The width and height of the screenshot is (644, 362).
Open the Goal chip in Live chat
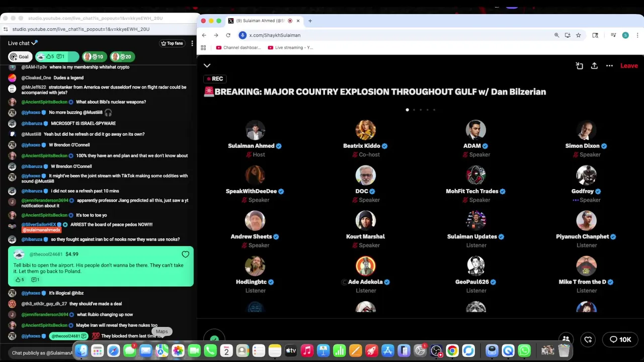click(x=20, y=57)
